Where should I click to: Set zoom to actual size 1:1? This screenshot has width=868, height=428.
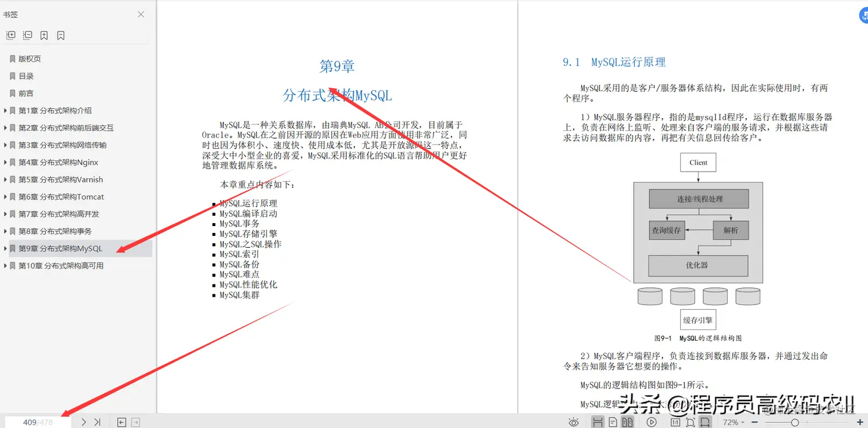pyautogui.click(x=676, y=422)
